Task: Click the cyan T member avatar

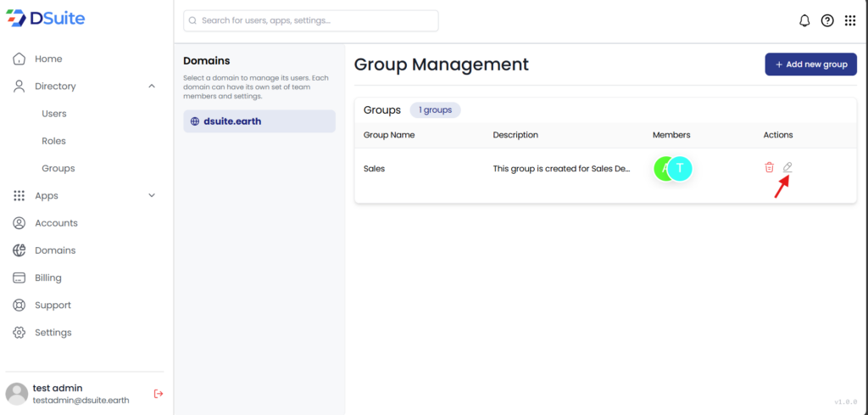Action: 679,168
